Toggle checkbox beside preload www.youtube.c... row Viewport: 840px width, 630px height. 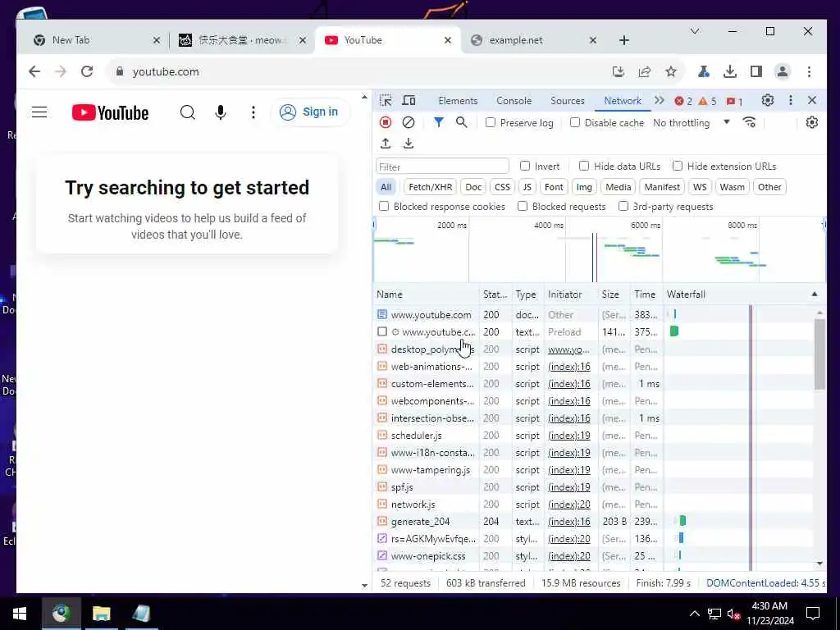(382, 331)
